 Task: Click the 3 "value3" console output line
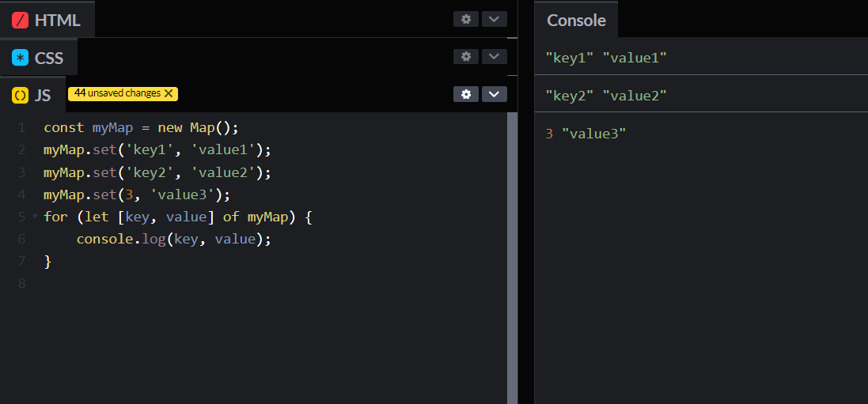click(586, 134)
